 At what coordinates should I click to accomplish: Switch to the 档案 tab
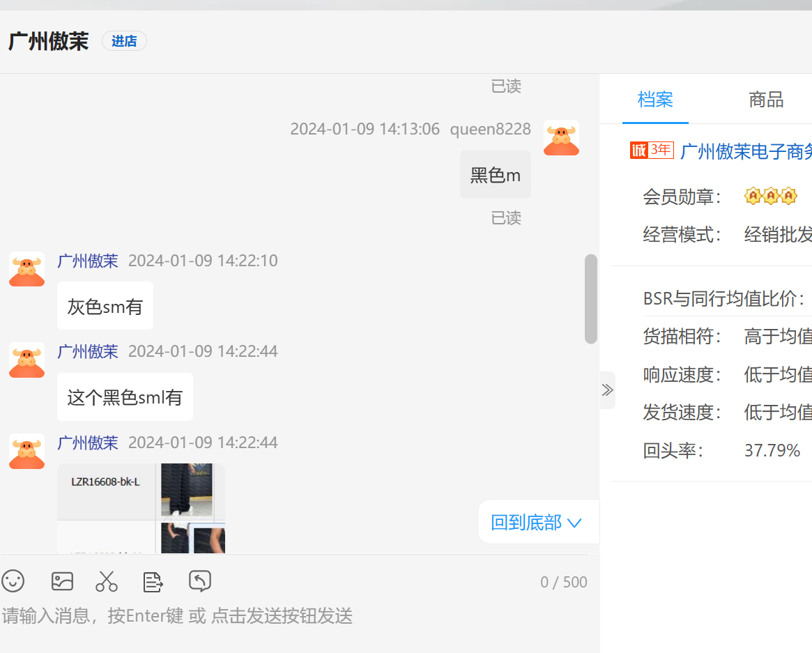pyautogui.click(x=655, y=100)
